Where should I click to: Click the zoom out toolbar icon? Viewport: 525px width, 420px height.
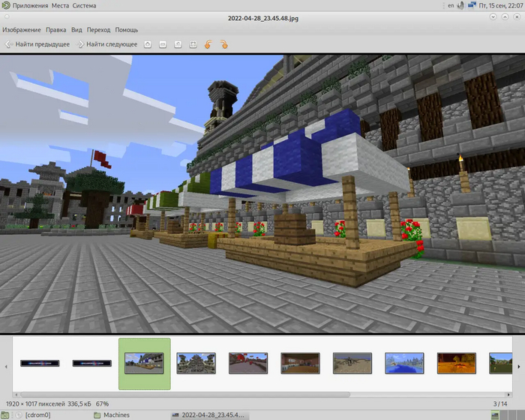[163, 44]
